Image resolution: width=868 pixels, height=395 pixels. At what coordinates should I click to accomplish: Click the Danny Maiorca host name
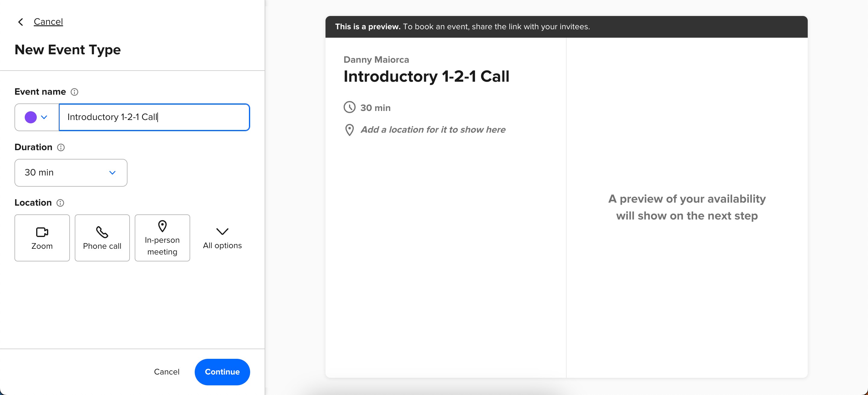click(376, 60)
